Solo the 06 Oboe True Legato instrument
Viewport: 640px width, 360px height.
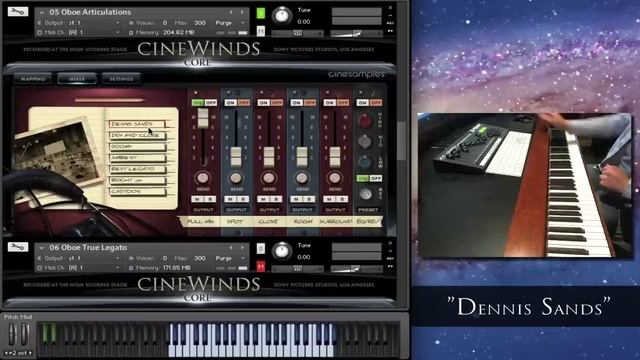point(261,249)
